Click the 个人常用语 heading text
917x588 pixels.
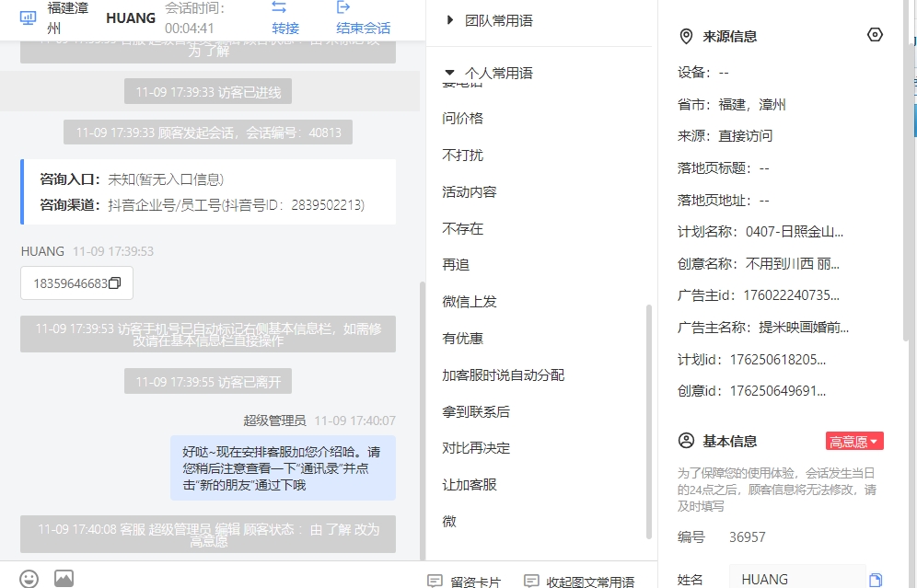click(x=499, y=73)
